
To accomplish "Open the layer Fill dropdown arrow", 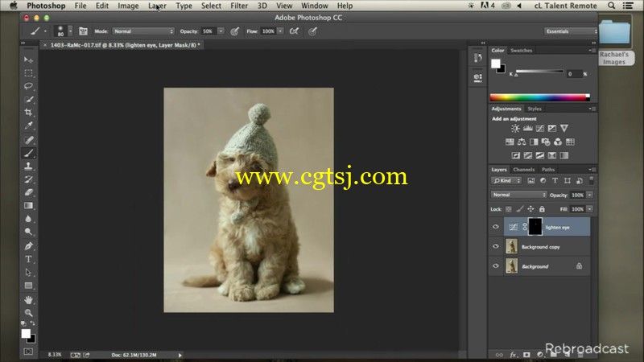I will click(x=590, y=209).
